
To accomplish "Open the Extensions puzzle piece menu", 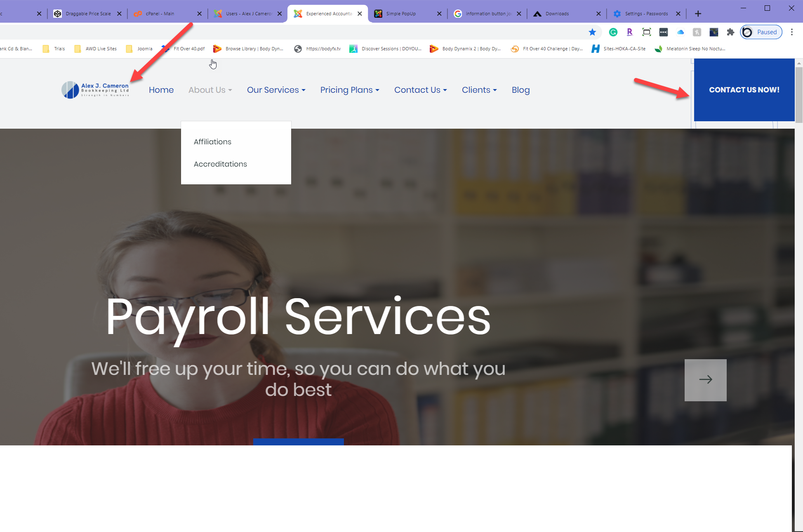I will (x=730, y=32).
